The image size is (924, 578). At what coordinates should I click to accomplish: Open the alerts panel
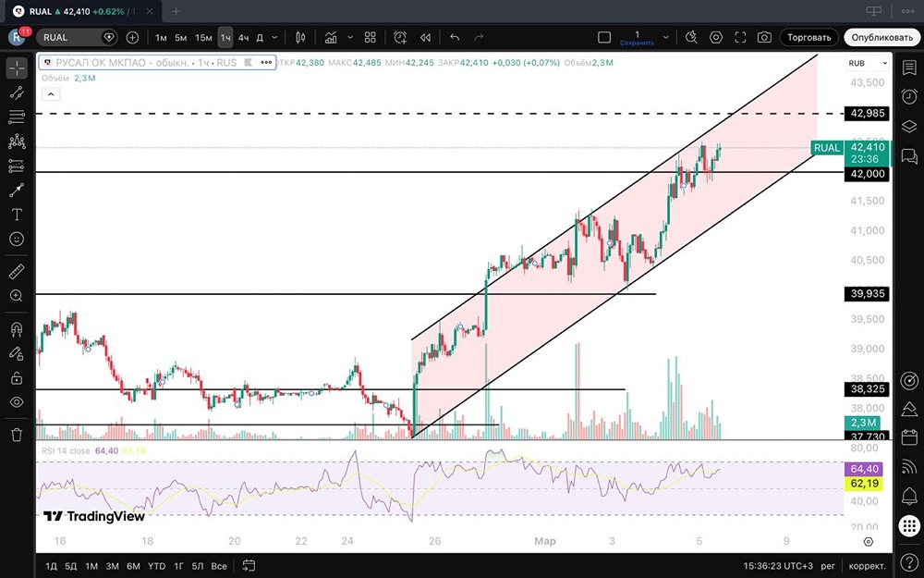coord(908,96)
